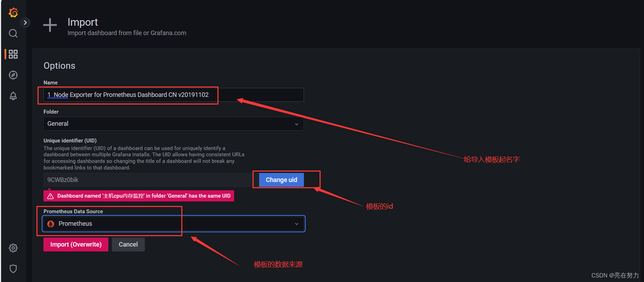Expand the sidebar with the chevron toggle
Screen dimensions: 644x282
[x=25, y=23]
